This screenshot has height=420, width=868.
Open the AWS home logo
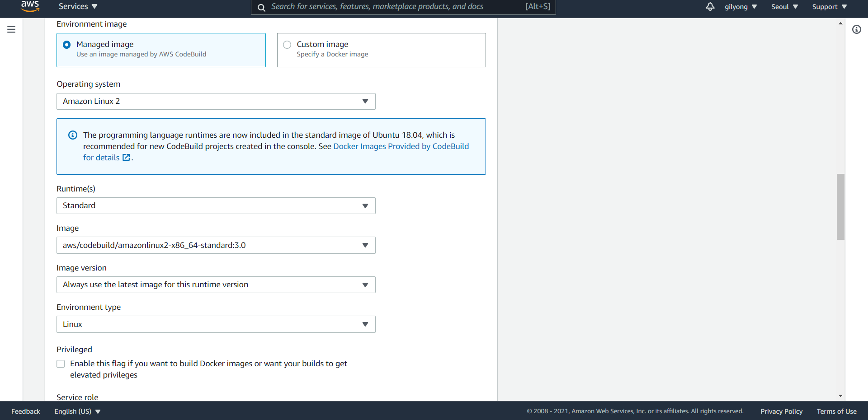click(30, 6)
